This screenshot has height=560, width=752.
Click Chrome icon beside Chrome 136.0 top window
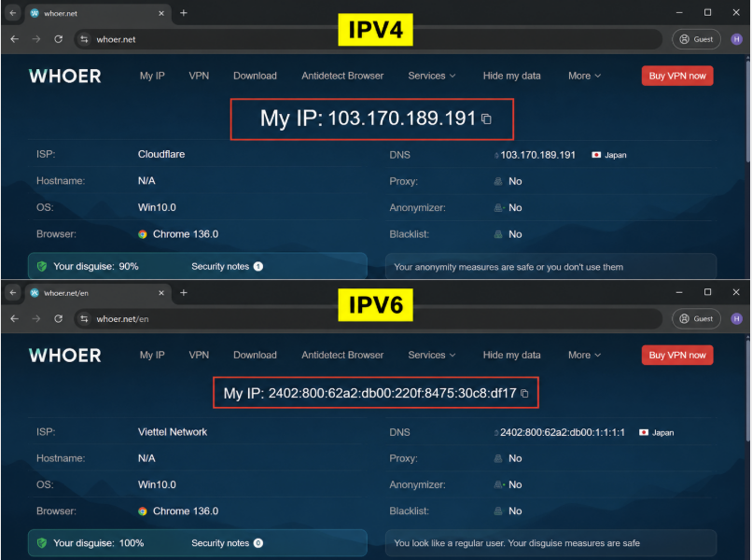click(x=143, y=234)
